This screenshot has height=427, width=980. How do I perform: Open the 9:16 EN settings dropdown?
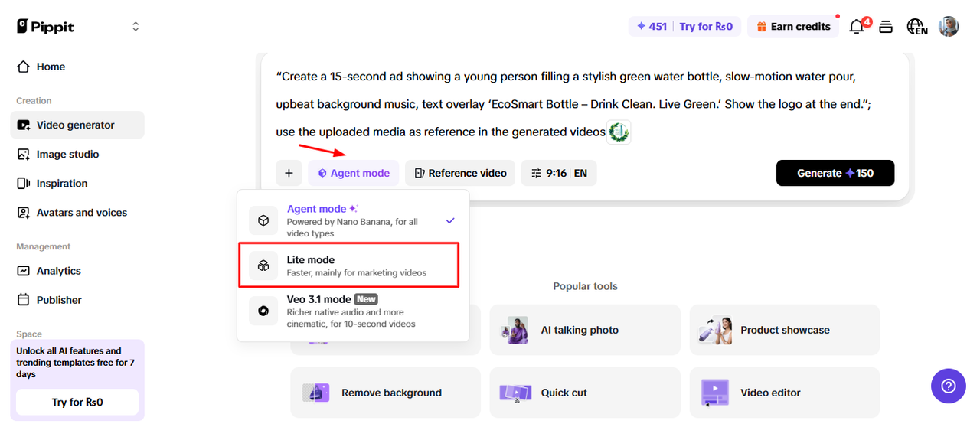558,173
